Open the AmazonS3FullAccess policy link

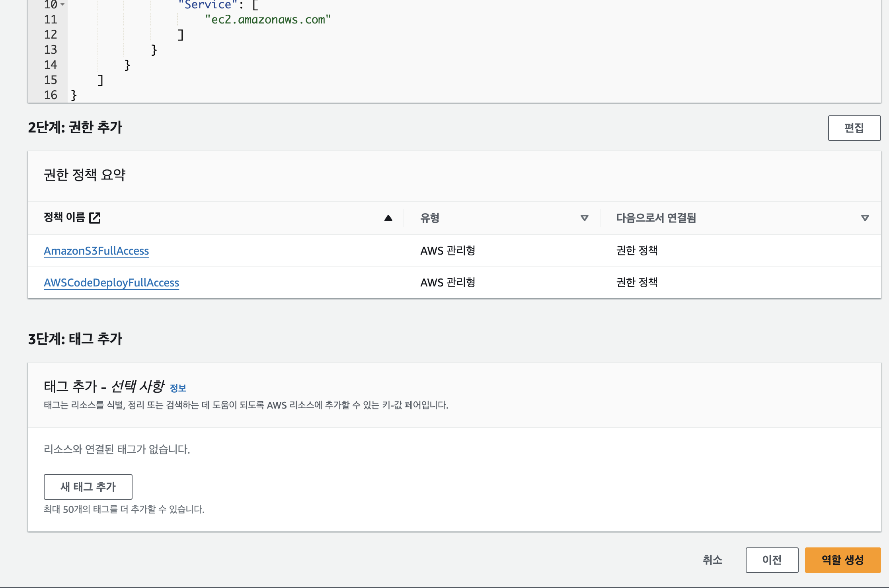[x=96, y=251]
